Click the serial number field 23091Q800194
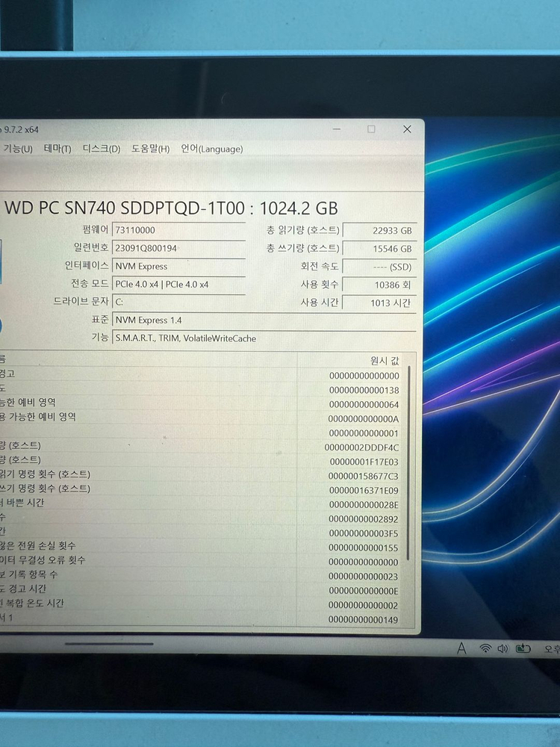Image resolution: width=560 pixels, height=747 pixels. tap(178, 248)
